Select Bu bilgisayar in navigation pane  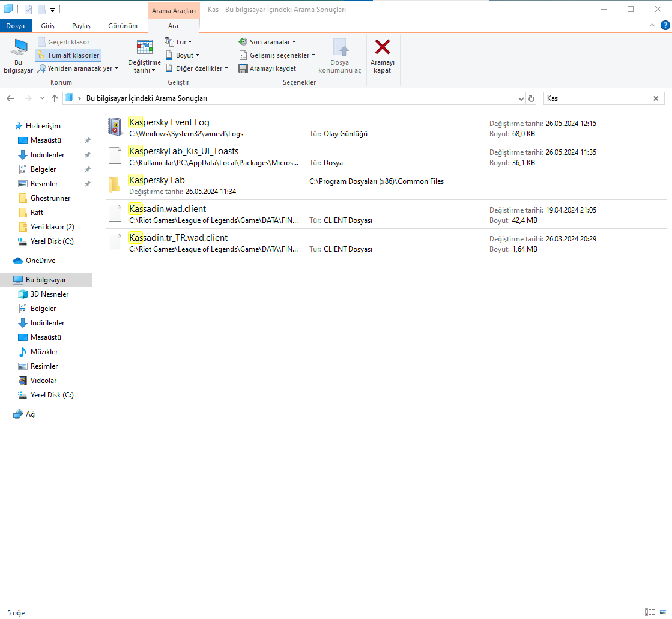click(x=46, y=280)
